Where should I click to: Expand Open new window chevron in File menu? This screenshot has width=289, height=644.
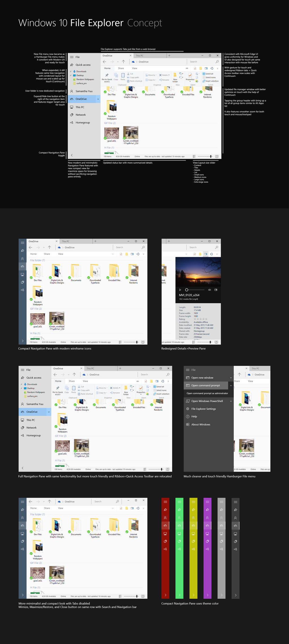coord(231,378)
